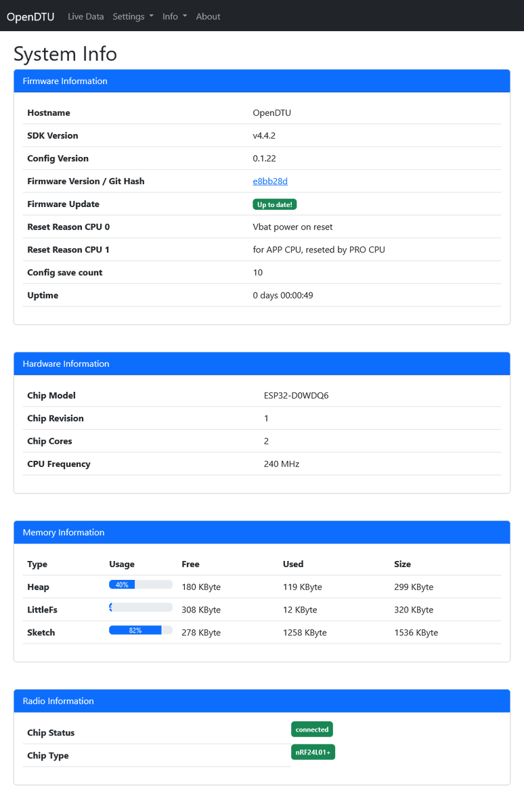This screenshot has width=524, height=812.
Task: Select LittleFs size value '320 KByte'
Action: click(x=414, y=610)
